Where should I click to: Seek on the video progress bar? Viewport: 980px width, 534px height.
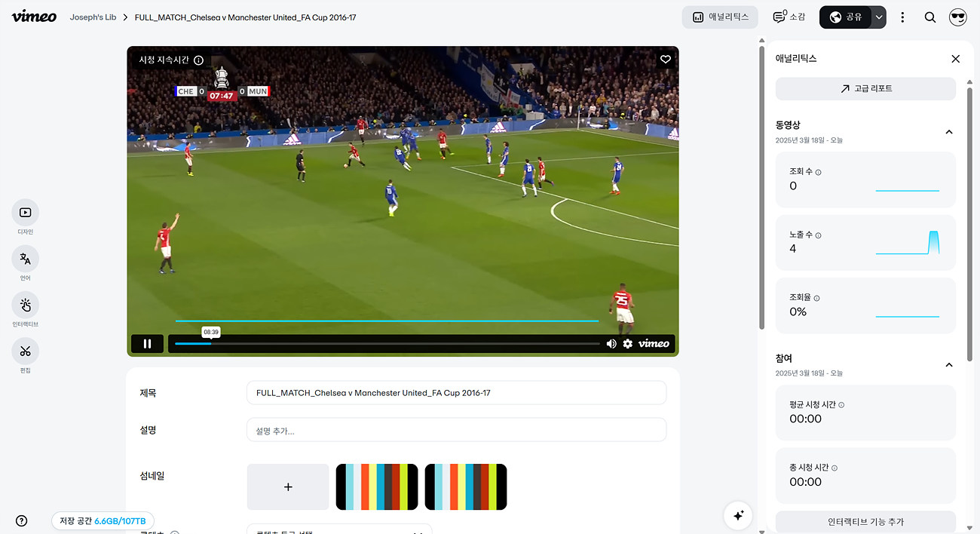[x=387, y=344]
